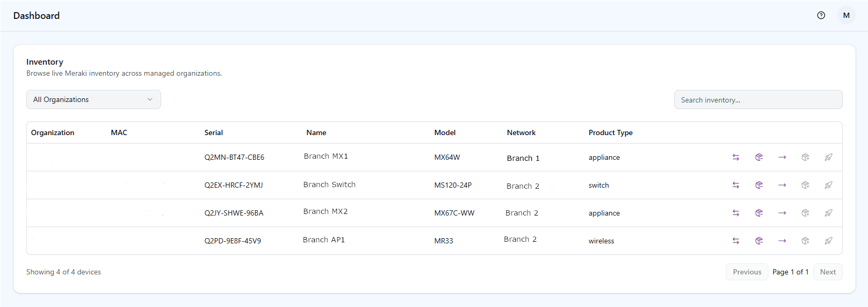This screenshot has height=307, width=868.
Task: Click appliance type in MX64W row
Action: click(604, 157)
